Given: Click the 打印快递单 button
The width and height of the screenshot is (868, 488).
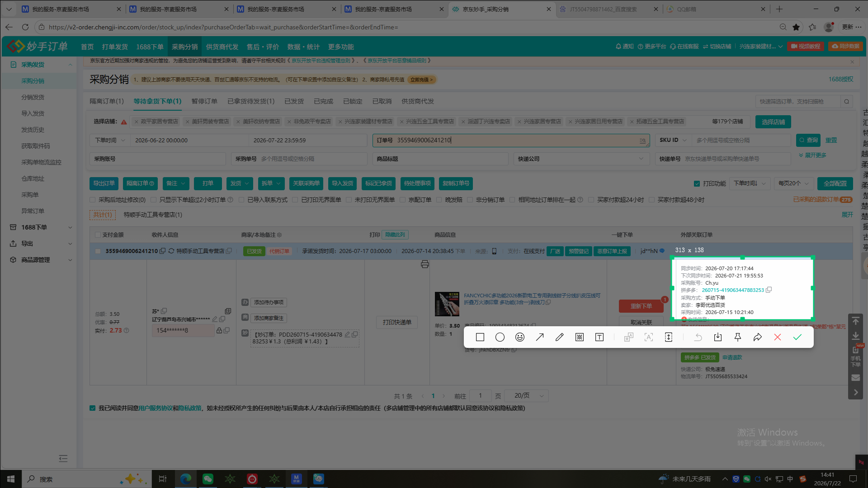Looking at the screenshot, I should (x=397, y=323).
